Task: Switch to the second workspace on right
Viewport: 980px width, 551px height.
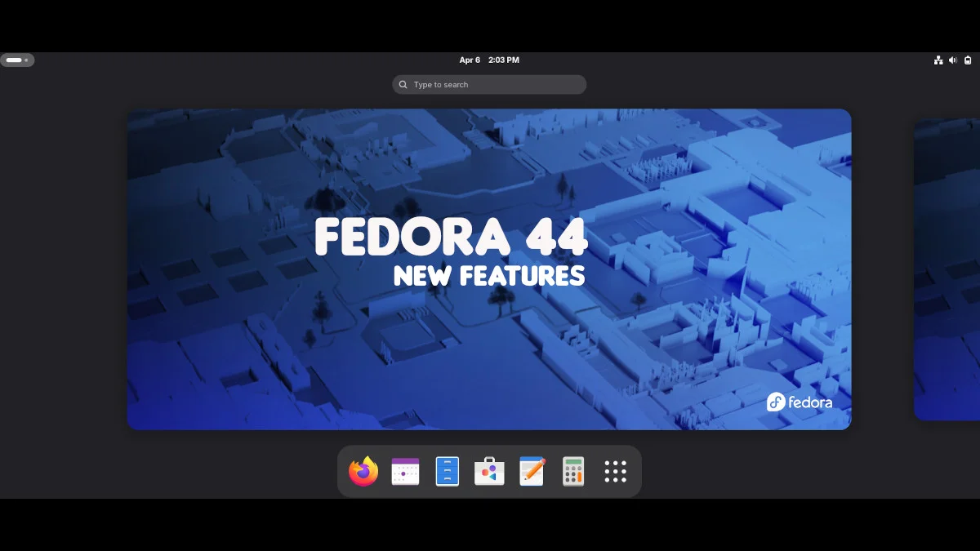Action: point(947,269)
